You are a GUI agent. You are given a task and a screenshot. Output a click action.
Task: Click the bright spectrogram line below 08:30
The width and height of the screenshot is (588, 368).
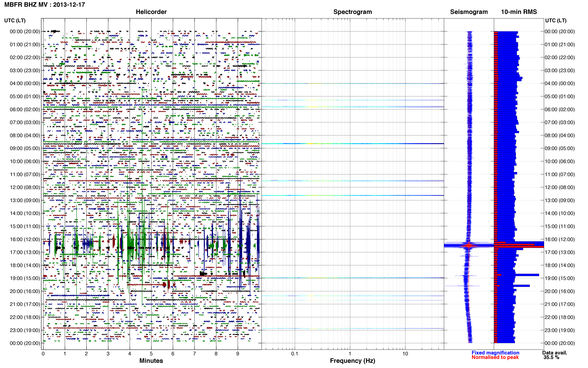[352, 144]
